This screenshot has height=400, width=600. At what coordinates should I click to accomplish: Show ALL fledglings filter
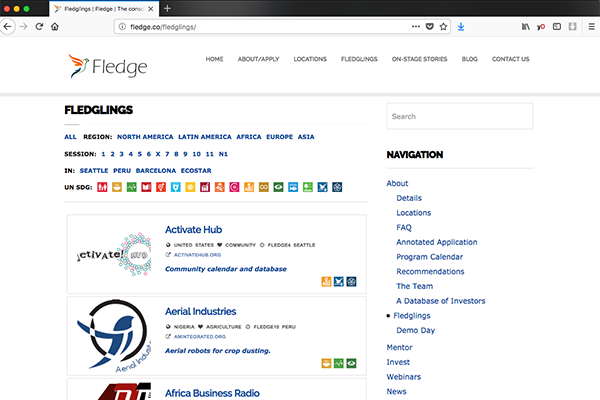[x=70, y=137]
